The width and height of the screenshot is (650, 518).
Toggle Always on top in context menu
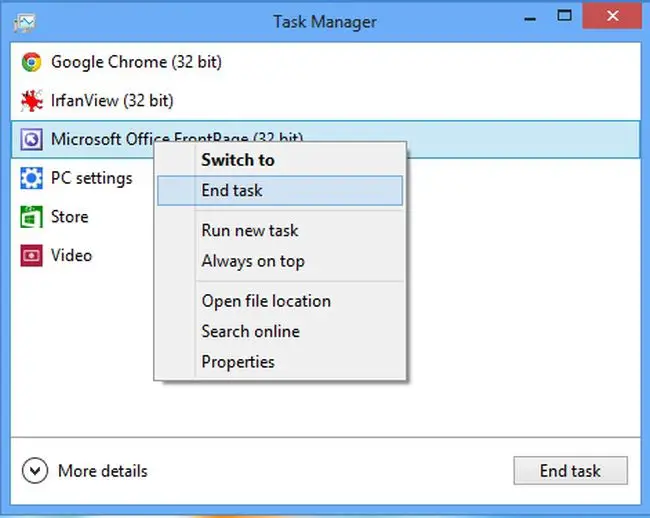253,262
